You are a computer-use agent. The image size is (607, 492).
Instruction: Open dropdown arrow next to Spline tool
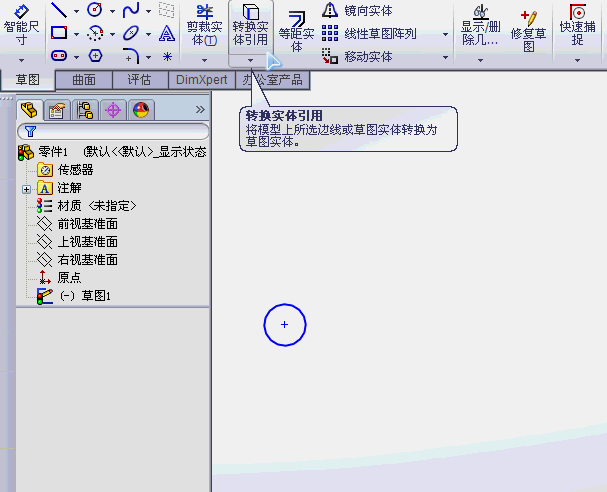149,11
